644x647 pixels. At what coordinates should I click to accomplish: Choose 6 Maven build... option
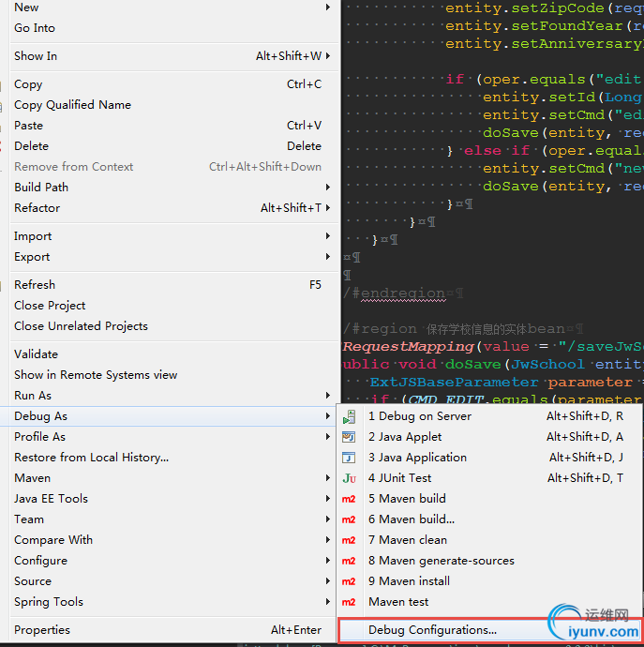(x=489, y=519)
